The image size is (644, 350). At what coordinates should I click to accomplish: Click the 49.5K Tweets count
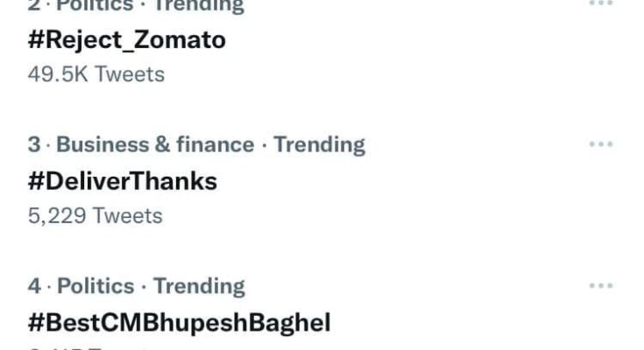96,73
